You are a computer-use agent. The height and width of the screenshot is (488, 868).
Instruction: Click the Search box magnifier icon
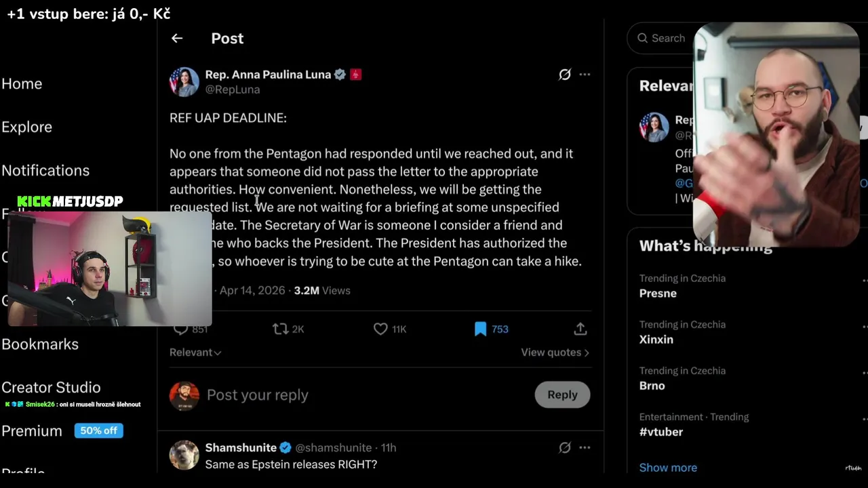642,39
